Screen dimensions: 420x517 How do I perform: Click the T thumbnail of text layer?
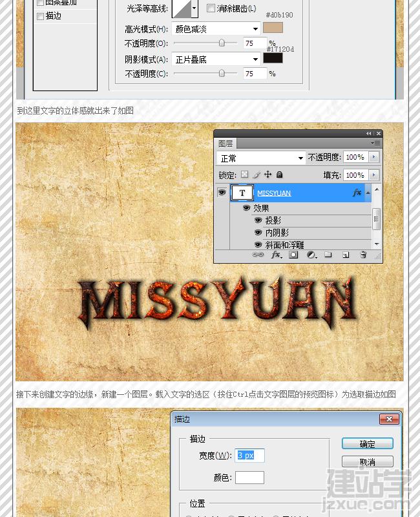point(242,193)
